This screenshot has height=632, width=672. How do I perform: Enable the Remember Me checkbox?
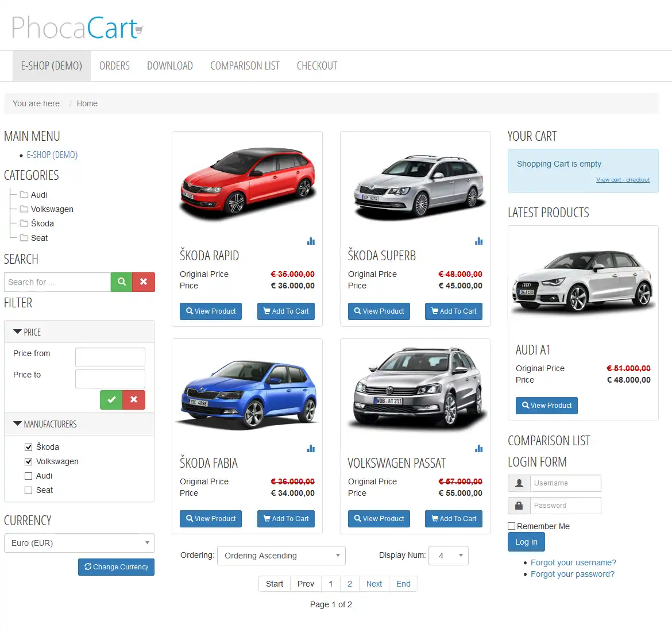click(511, 526)
